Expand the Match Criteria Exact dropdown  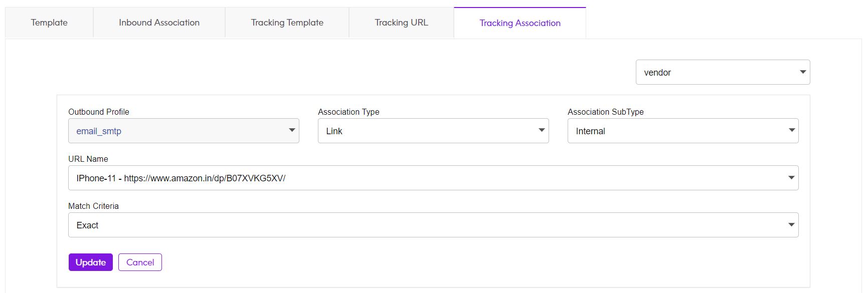pyautogui.click(x=433, y=225)
